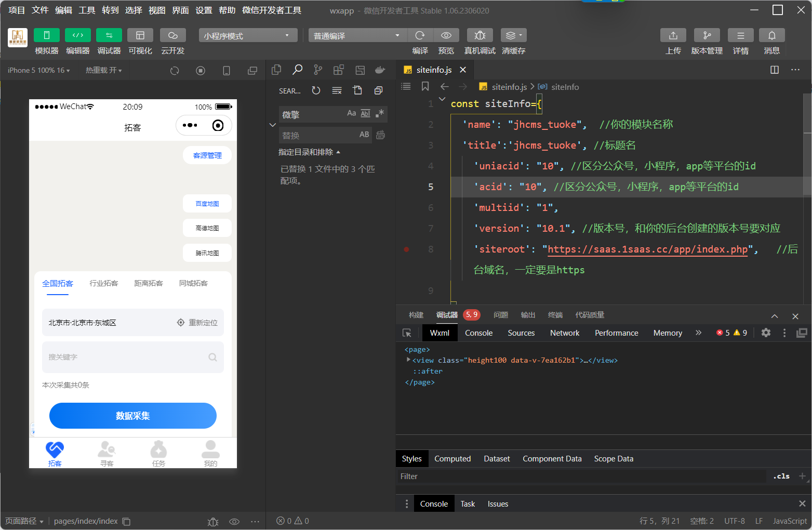Open the clear cache (清缓存) dropdown
The width and height of the screenshot is (812, 530).
coord(514,35)
